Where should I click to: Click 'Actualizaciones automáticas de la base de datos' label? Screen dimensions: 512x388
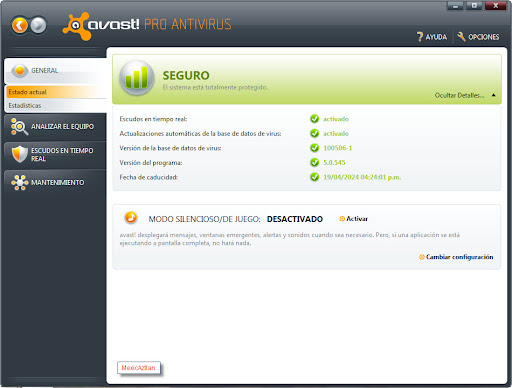(x=200, y=134)
